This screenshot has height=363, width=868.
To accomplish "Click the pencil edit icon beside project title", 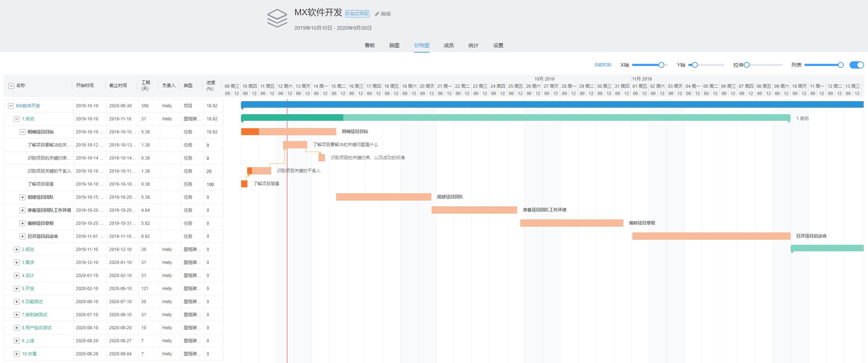I will (x=377, y=14).
